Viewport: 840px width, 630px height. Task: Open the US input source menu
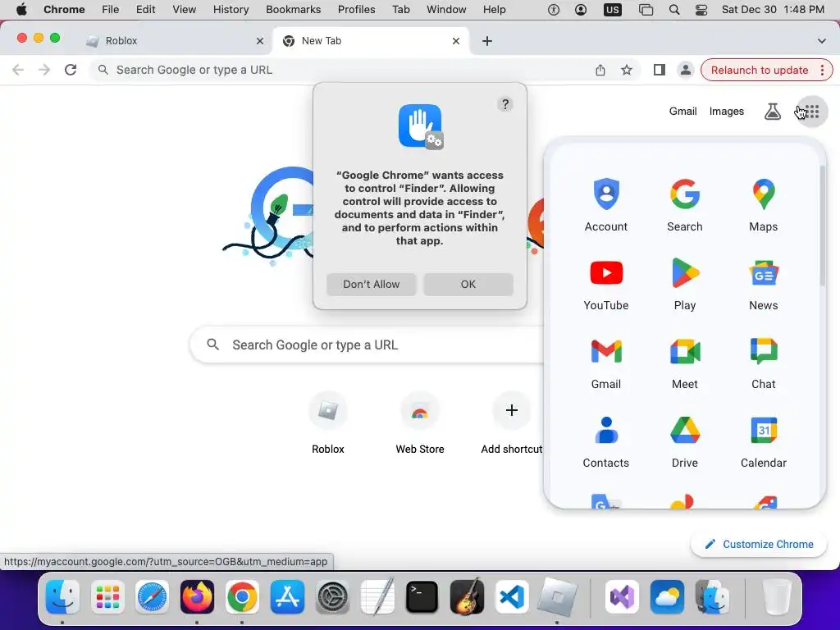coord(612,10)
